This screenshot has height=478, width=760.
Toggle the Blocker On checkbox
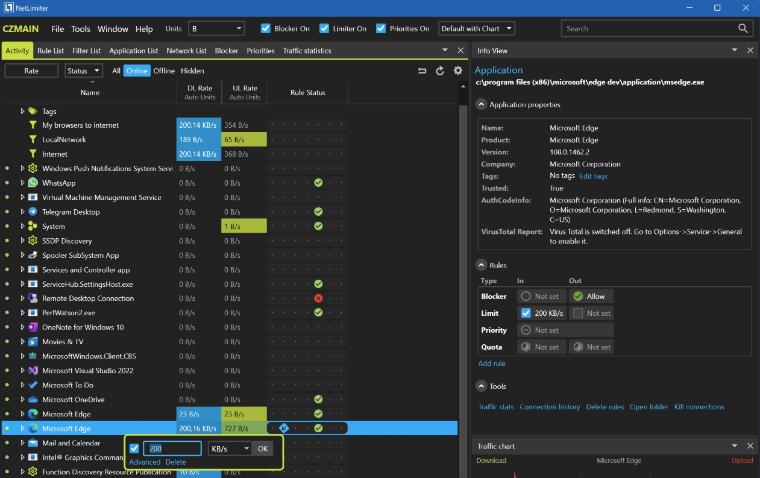pos(266,29)
